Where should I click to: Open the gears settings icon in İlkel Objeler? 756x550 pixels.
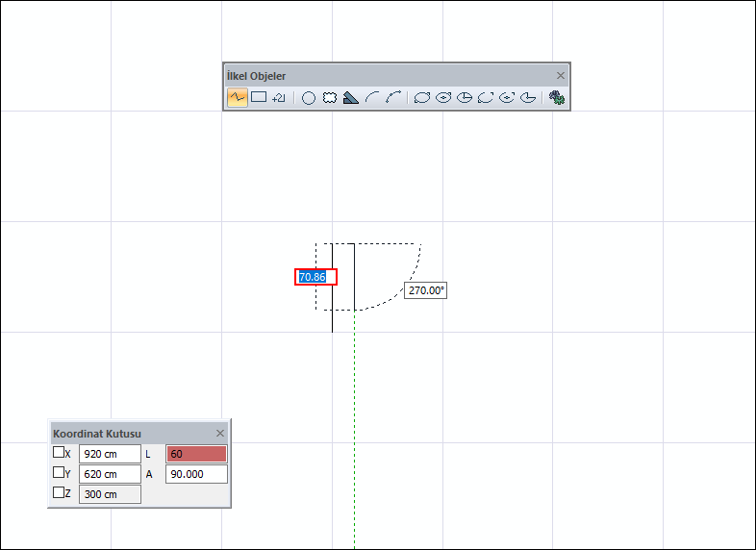point(556,98)
